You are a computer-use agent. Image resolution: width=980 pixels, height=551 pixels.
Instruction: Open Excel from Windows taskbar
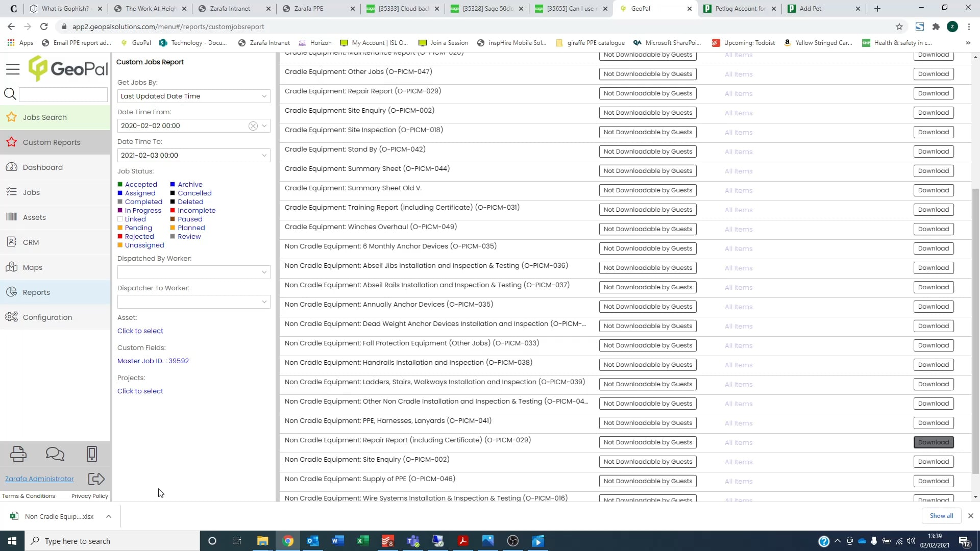362,541
